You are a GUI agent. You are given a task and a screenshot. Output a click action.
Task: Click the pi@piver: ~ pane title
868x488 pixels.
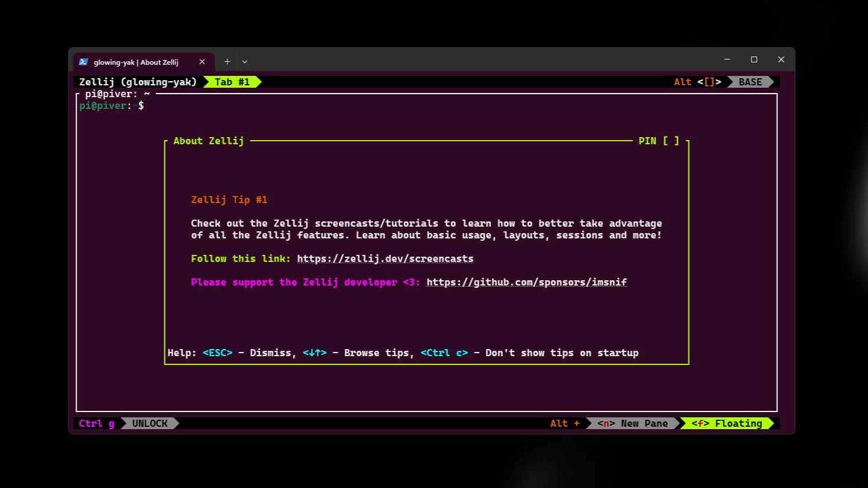coord(117,94)
